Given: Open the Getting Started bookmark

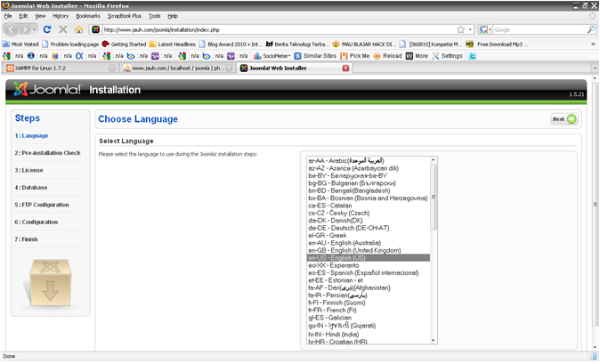Looking at the screenshot, I should tap(124, 44).
